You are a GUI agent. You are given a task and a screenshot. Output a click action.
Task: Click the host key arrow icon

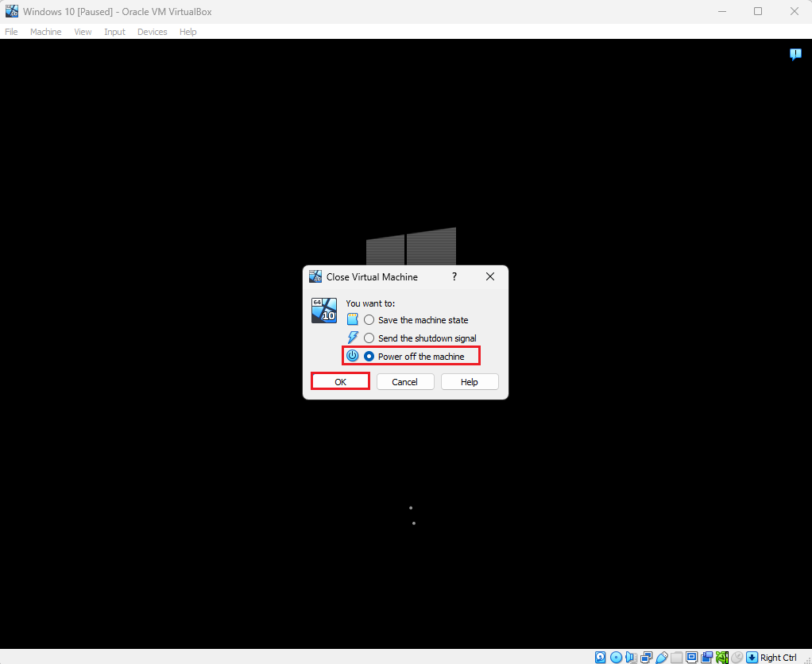(x=752, y=658)
